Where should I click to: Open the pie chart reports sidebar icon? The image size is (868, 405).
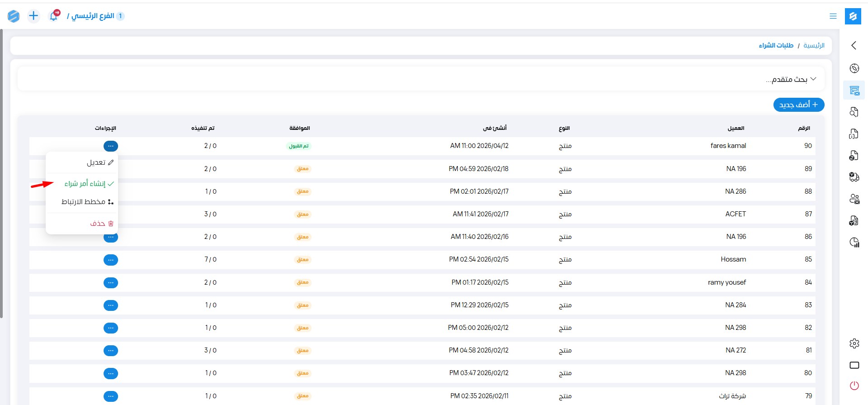click(x=854, y=243)
